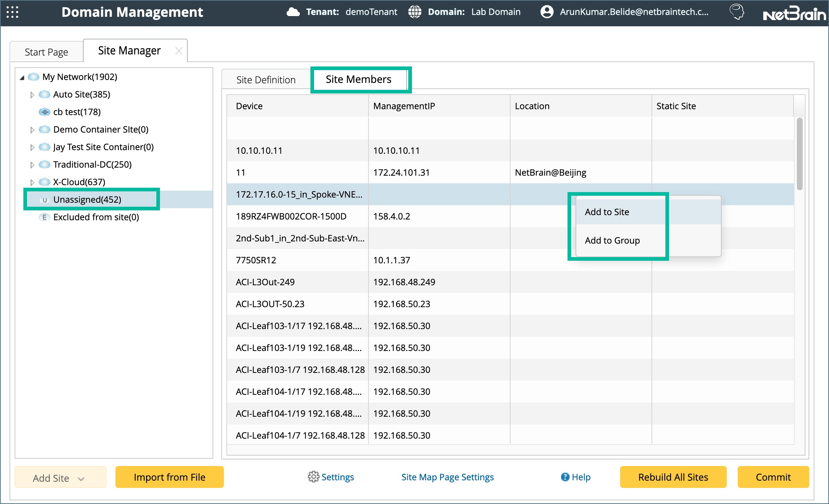Click the Traditional-DC cloud icon

coord(45,164)
